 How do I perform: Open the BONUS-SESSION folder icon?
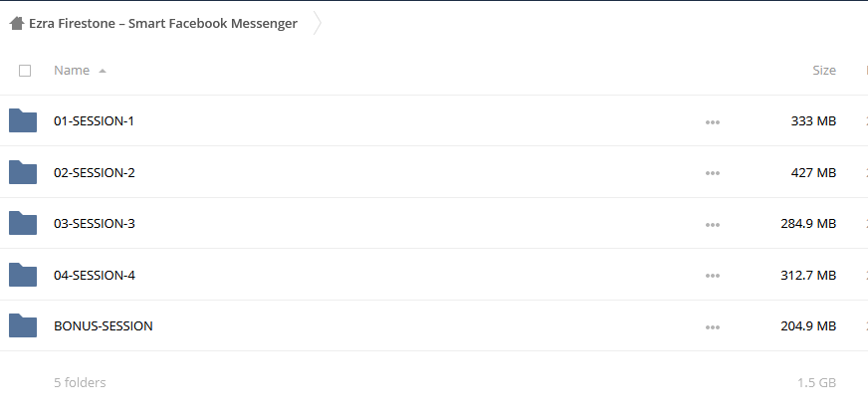coord(23,325)
